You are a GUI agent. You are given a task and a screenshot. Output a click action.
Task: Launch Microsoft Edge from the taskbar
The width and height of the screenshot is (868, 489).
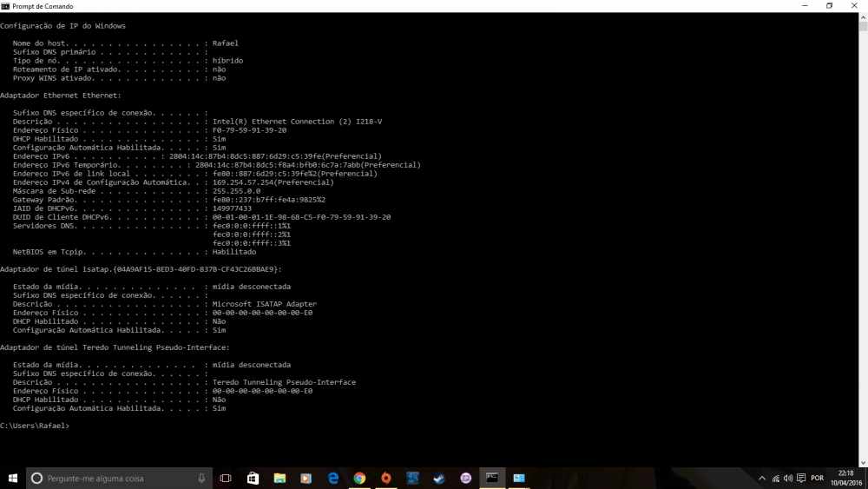[x=332, y=478]
